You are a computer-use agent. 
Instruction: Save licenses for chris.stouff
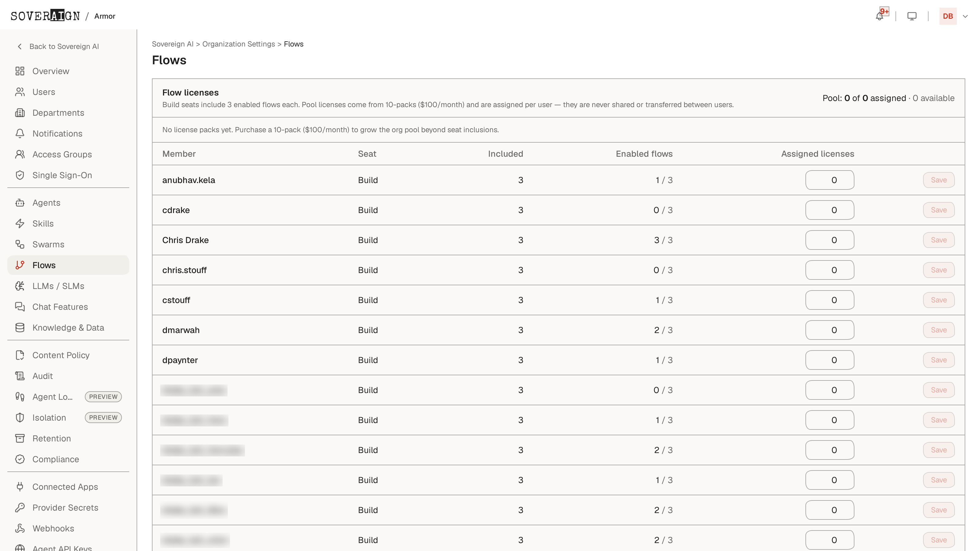tap(939, 270)
